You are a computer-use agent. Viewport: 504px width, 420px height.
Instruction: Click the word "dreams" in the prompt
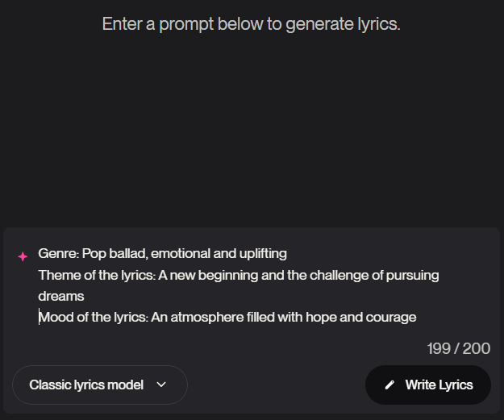pyautogui.click(x=61, y=297)
